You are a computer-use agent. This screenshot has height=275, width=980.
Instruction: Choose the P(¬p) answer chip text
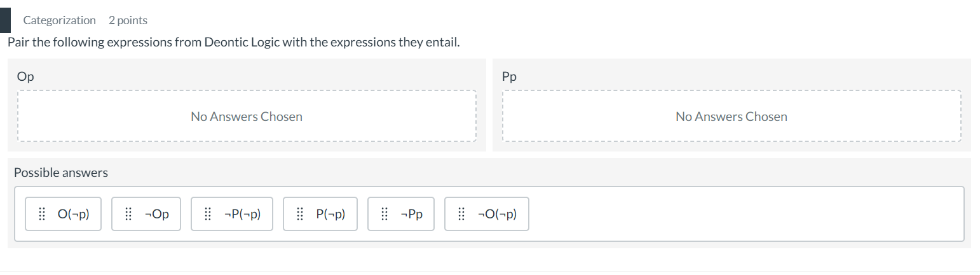point(330,214)
